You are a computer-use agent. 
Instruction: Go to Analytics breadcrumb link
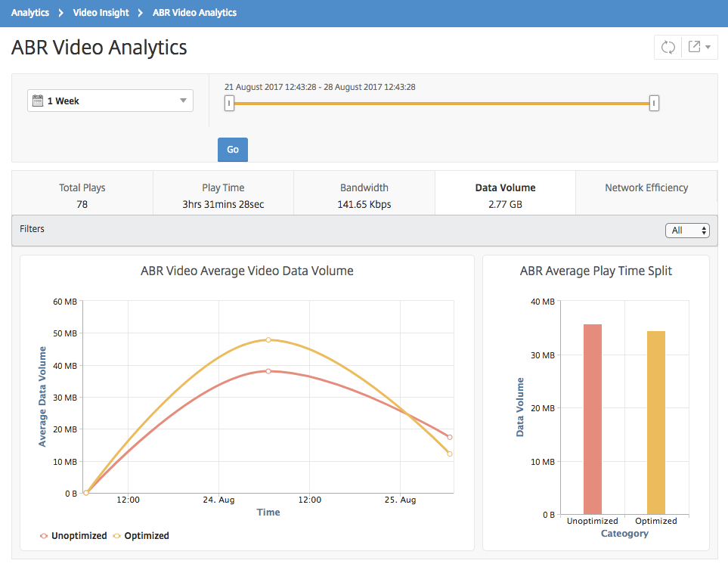tap(29, 13)
